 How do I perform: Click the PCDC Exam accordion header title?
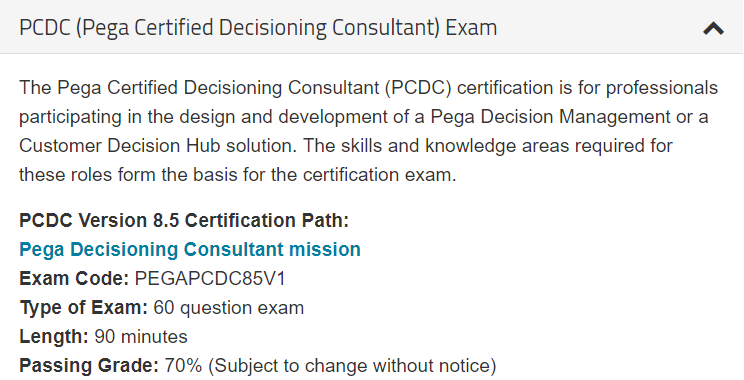(258, 27)
